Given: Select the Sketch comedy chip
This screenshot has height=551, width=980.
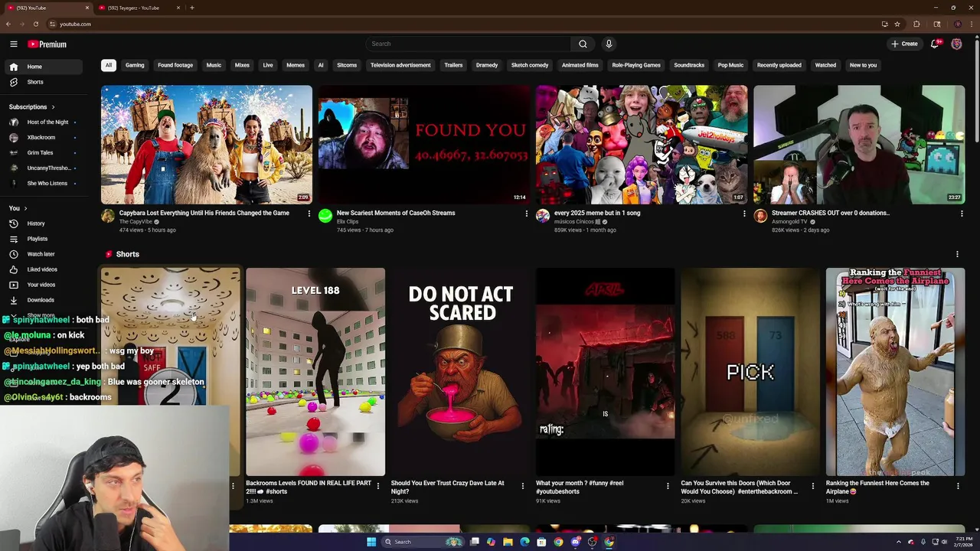Looking at the screenshot, I should click(530, 65).
